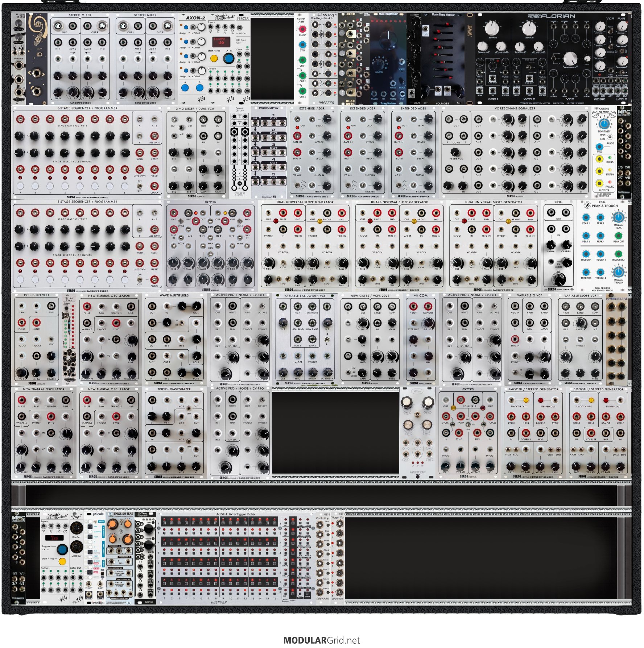Click the MANUAL PEAK knob on Peak & Trough
The width and height of the screenshot is (644, 648).
click(x=618, y=217)
